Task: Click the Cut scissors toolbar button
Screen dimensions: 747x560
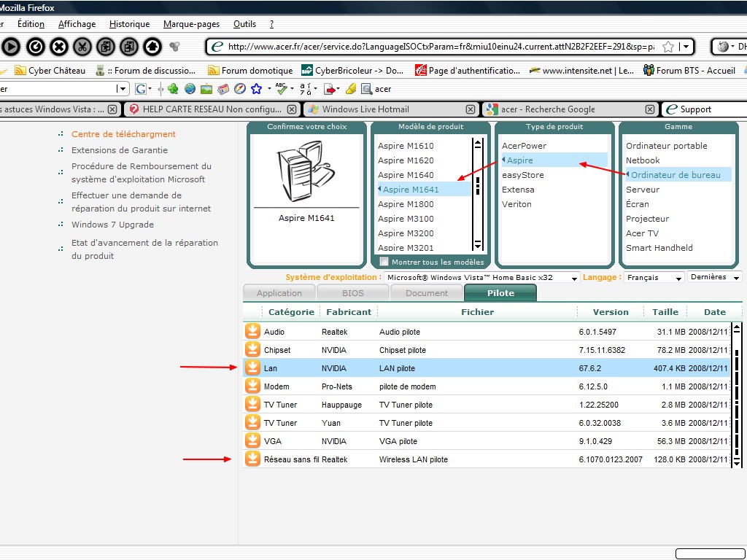Action: click(x=82, y=47)
